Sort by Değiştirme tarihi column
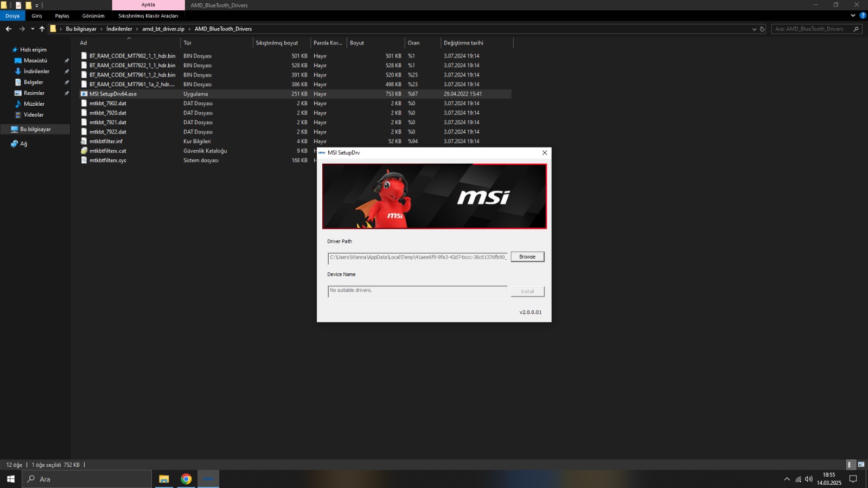 [x=476, y=43]
